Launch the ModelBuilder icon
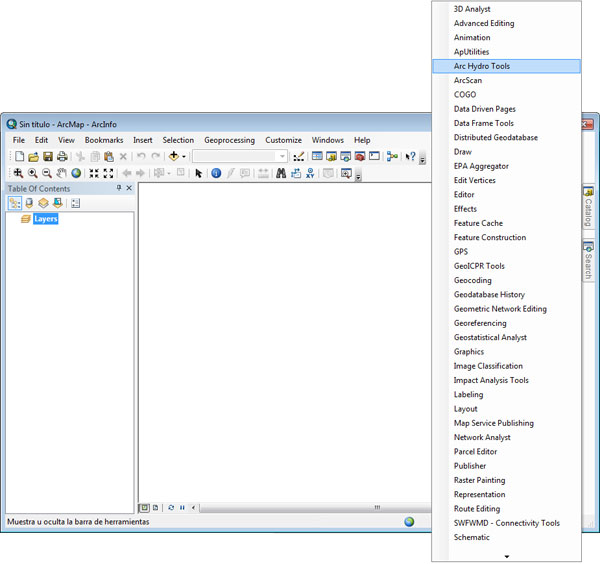 coord(392,156)
